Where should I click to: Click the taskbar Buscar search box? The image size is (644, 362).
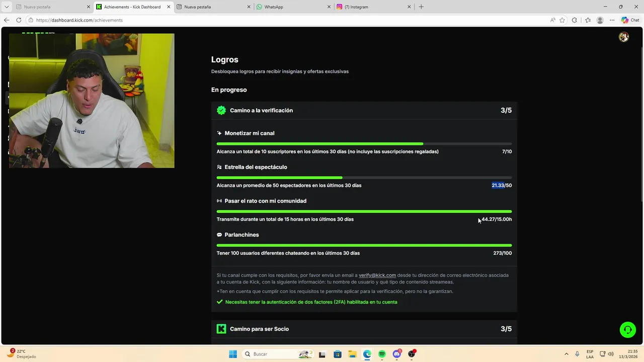(x=277, y=354)
